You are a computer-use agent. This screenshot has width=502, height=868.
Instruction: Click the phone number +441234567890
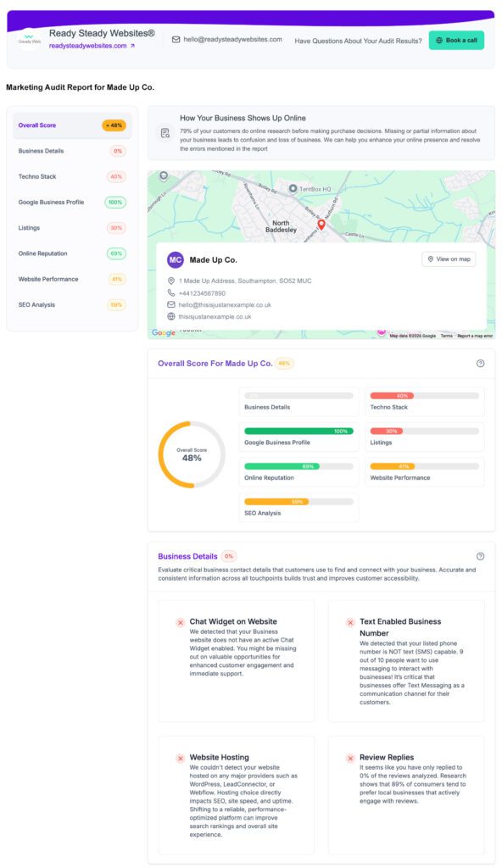pos(202,293)
